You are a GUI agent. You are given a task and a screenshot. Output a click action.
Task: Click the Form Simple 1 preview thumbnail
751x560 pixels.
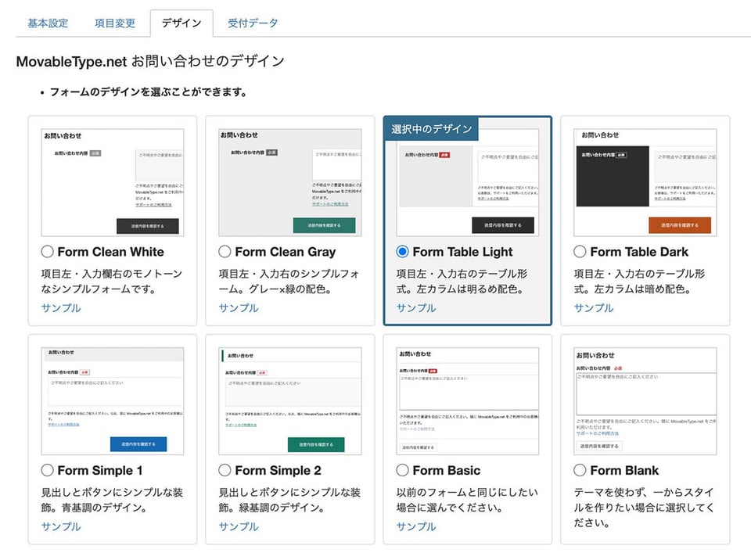(113, 401)
